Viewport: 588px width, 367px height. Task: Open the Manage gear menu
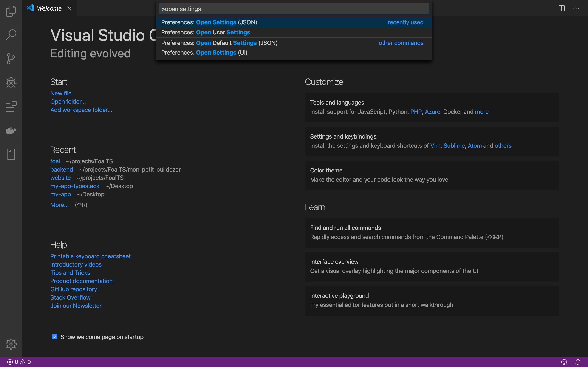11,344
